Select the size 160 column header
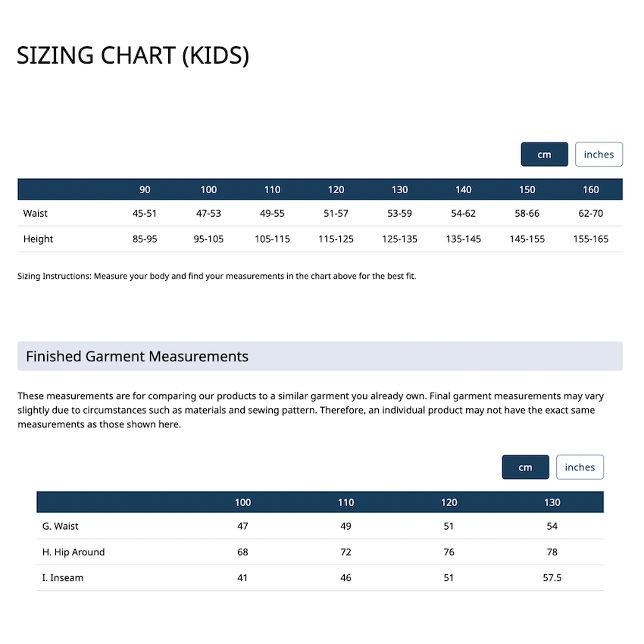 [x=591, y=189]
